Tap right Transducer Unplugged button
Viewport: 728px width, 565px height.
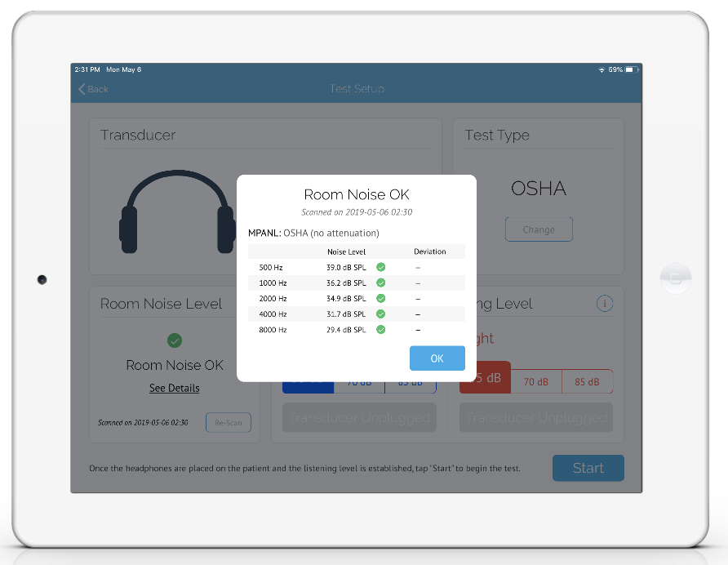pyautogui.click(x=536, y=417)
